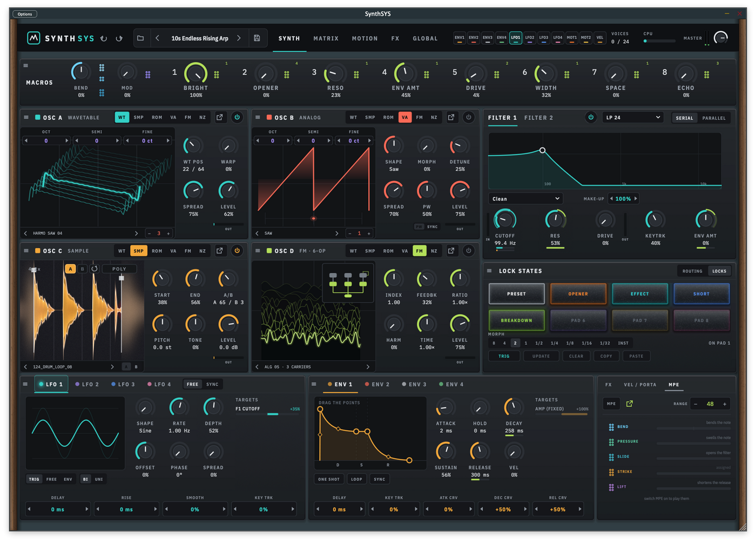Viewport: 756px width, 542px height.
Task: Toggle OSC B power button
Action: point(469,117)
